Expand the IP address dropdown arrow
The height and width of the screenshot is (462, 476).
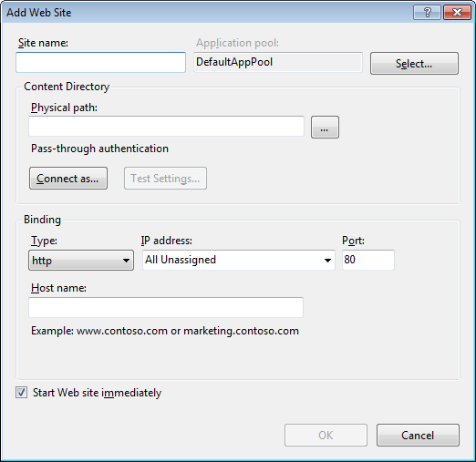327,261
